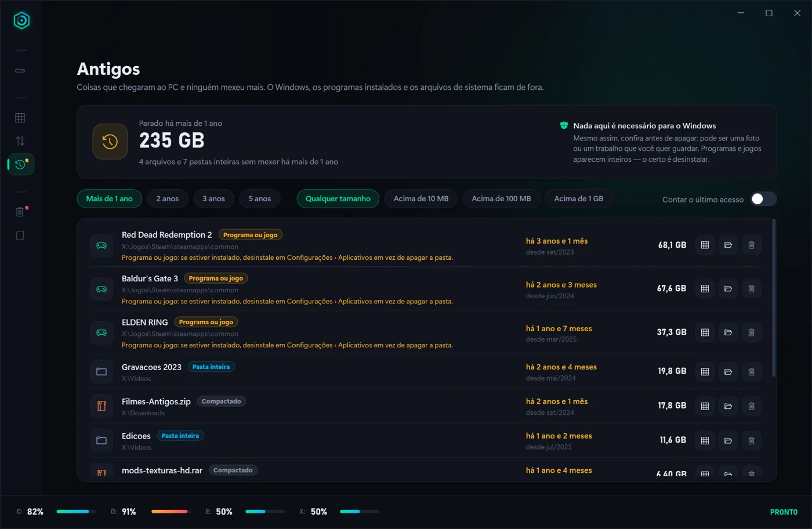Filter by 'Acima de 10 MB'
812x529 pixels.
(x=421, y=198)
